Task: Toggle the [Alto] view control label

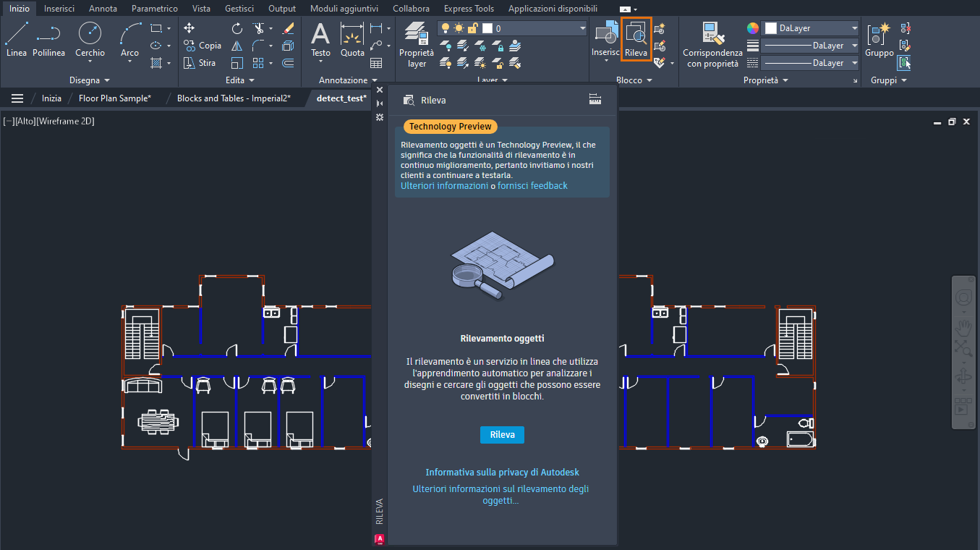Action: tap(25, 121)
